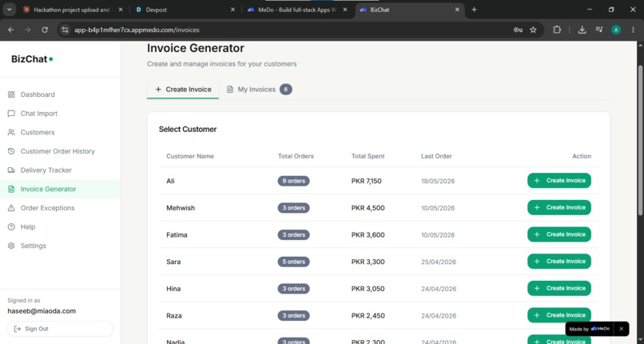
Task: Click the BizChat logo
Action: (32, 59)
